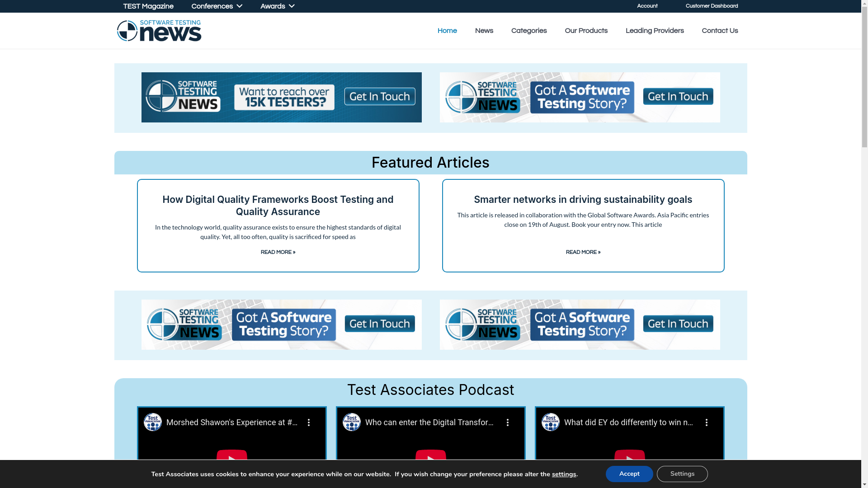Open the News menu item
Viewport: 868px width, 488px height.
coord(484,31)
